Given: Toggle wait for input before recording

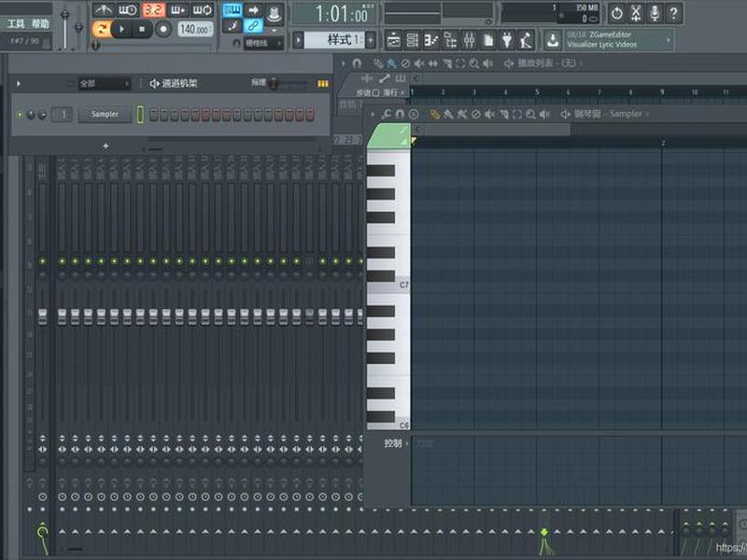Looking at the screenshot, I should [x=128, y=10].
